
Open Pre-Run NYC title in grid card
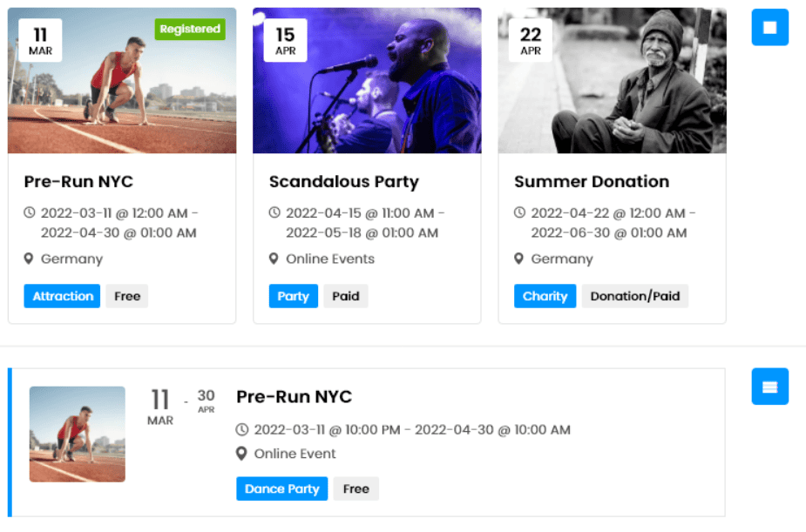point(78,181)
